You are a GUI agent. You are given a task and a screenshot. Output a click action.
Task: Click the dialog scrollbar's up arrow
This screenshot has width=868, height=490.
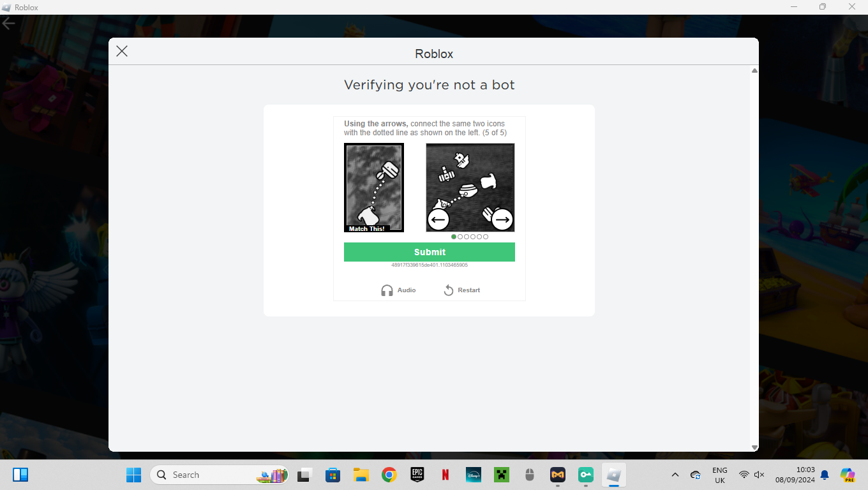[754, 71]
